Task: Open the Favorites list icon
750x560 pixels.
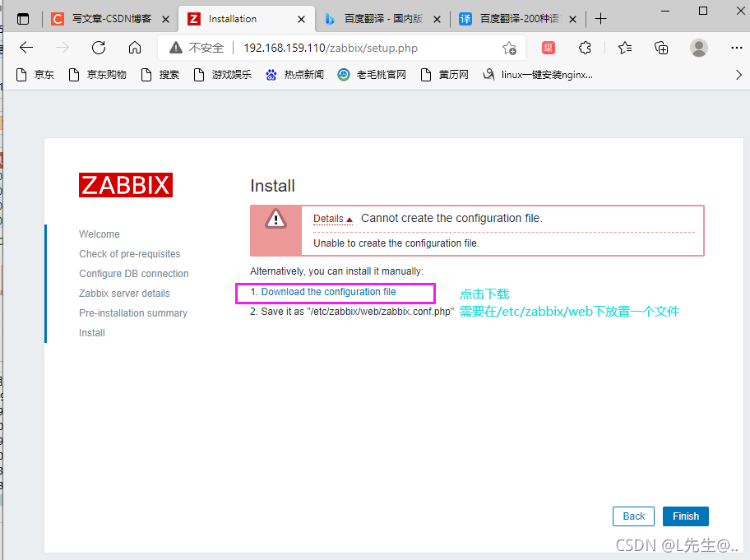Action: coord(625,48)
